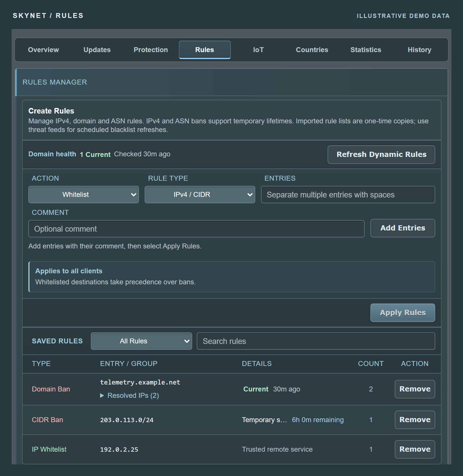
Task: Open the Overview tab
Action: (43, 50)
